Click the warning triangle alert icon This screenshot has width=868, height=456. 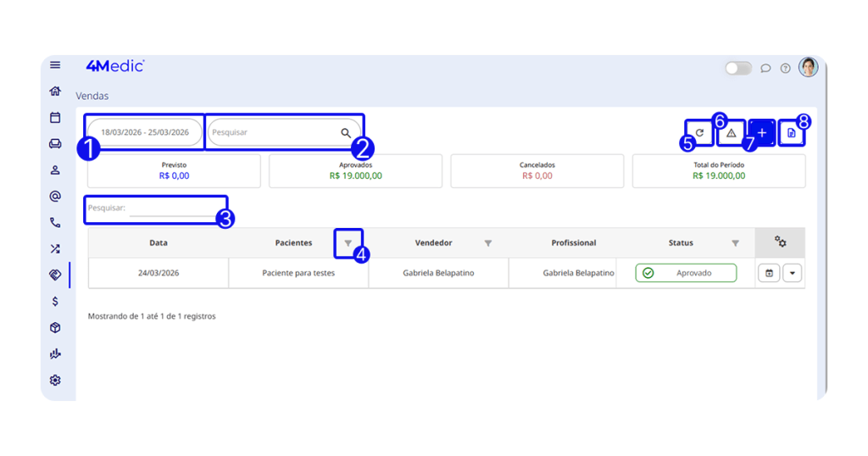click(x=731, y=133)
